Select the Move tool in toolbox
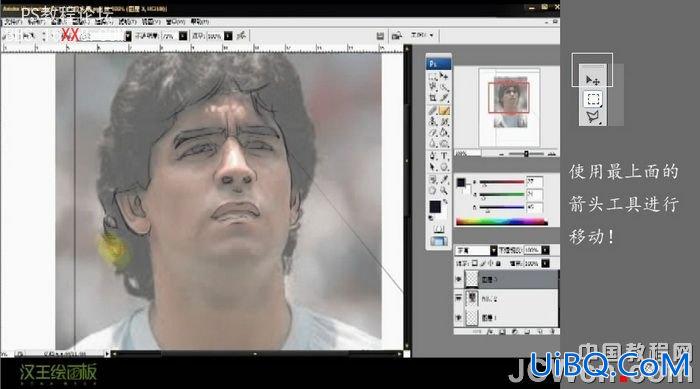Screen dimensions: 700x389 444,76
